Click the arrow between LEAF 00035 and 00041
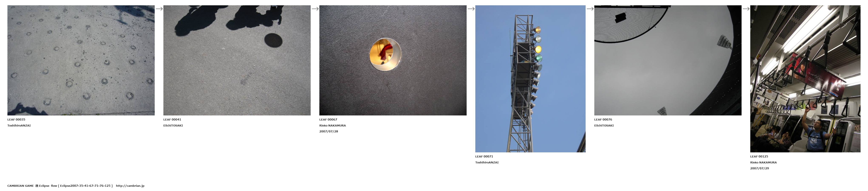This screenshot has width=868, height=191. click(x=159, y=9)
